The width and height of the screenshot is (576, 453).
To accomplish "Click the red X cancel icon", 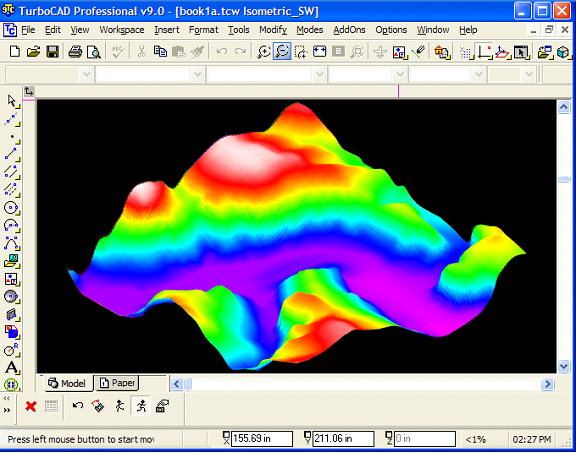I will [x=31, y=406].
